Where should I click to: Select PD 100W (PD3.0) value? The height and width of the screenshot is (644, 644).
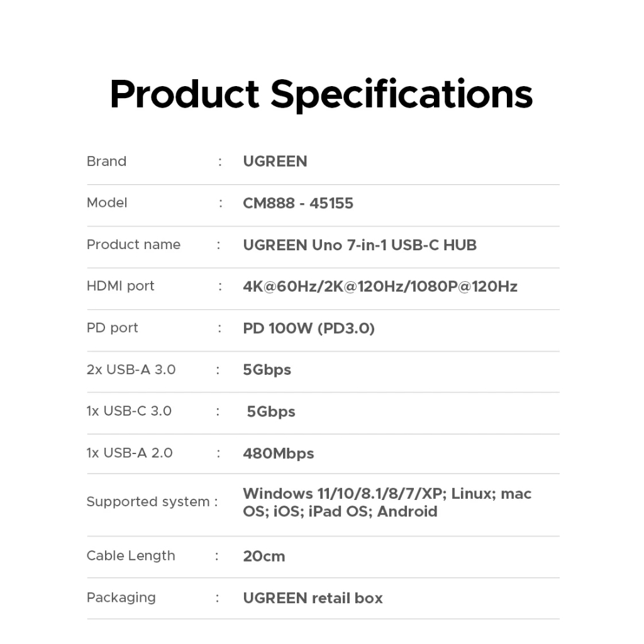pos(309,328)
